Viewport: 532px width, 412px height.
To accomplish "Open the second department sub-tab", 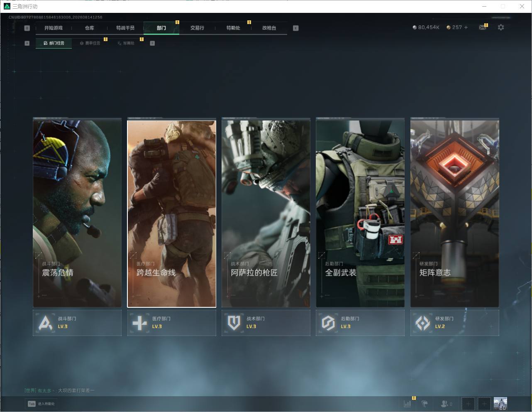I will (x=90, y=43).
